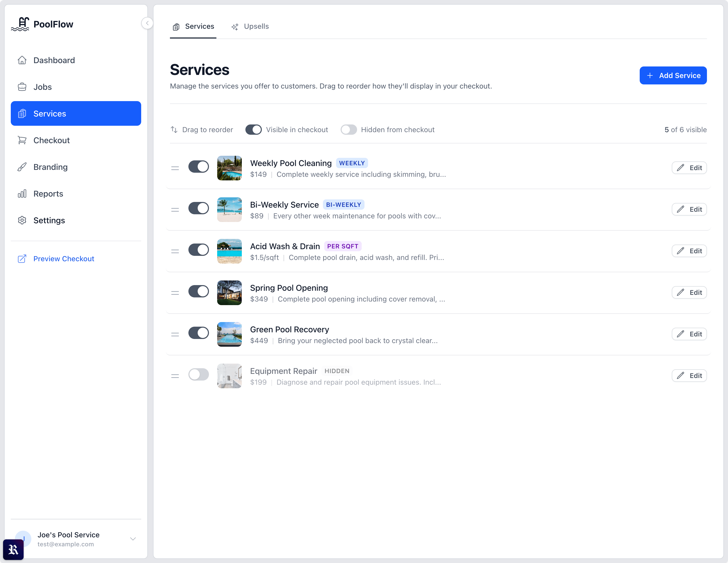Click the drag handle for Spring Pool Opening
Image resolution: width=728 pixels, height=563 pixels.
[175, 293]
